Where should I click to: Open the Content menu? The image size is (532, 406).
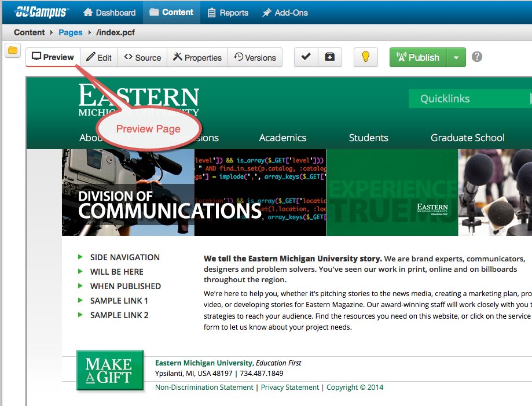[171, 12]
